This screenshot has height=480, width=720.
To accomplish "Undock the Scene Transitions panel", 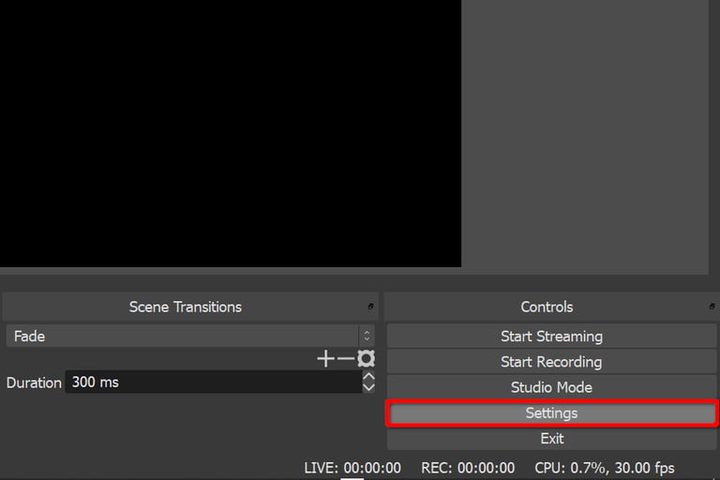I will [x=371, y=307].
